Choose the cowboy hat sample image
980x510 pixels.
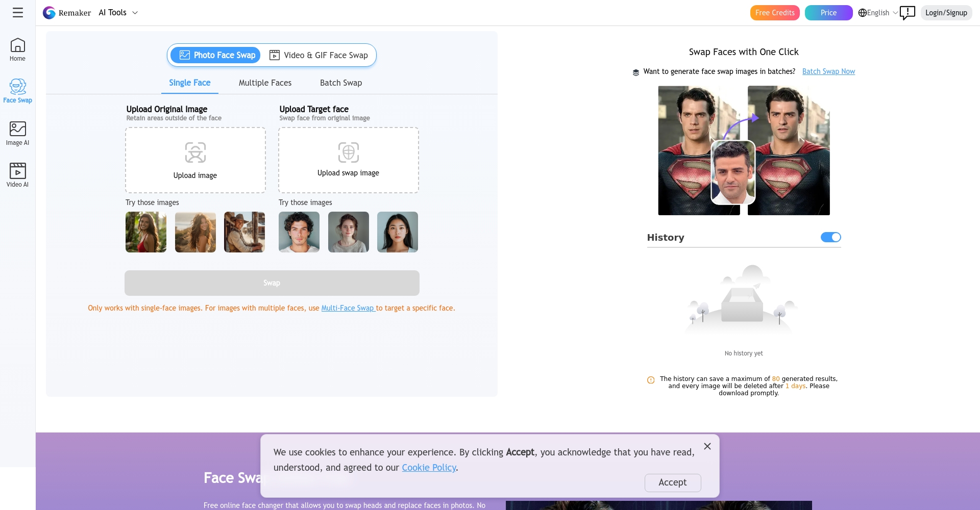tap(244, 232)
